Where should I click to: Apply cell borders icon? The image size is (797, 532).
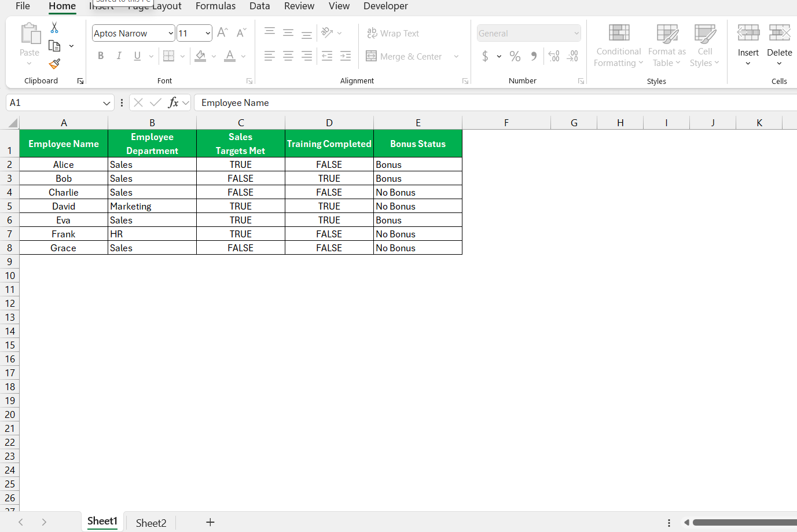tap(168, 56)
